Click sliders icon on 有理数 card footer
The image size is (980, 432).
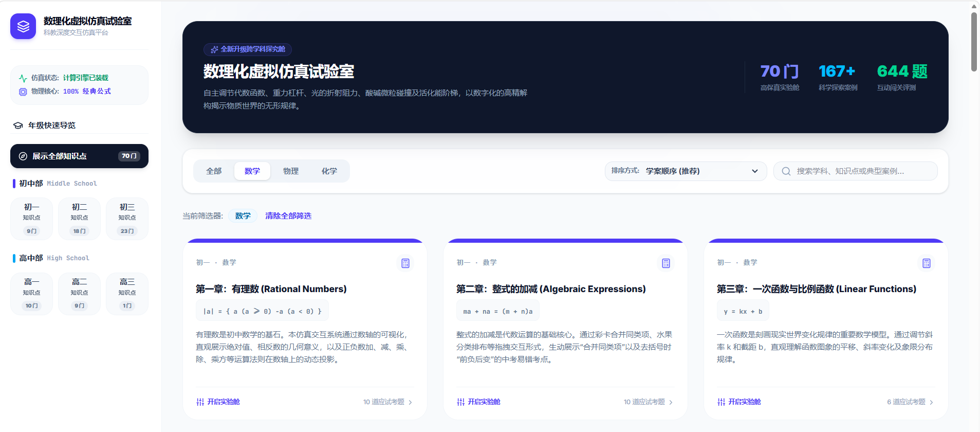(x=200, y=402)
